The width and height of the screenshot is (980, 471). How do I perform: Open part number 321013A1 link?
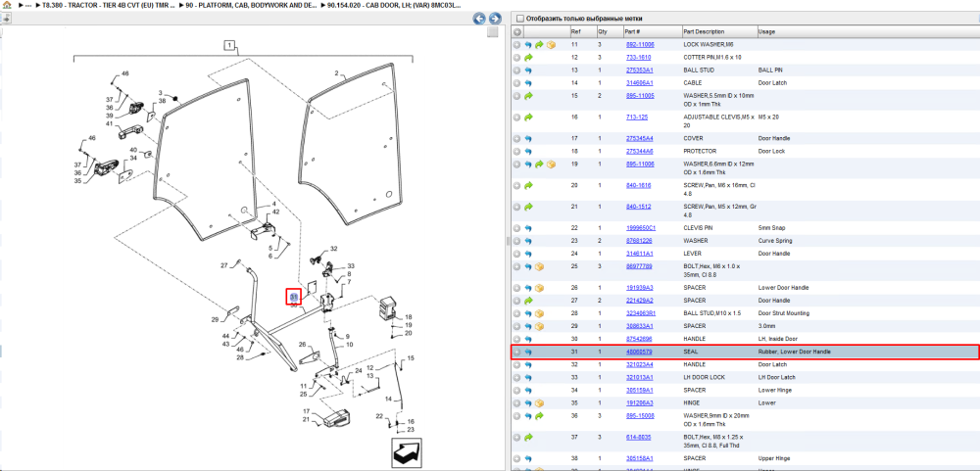click(x=639, y=377)
